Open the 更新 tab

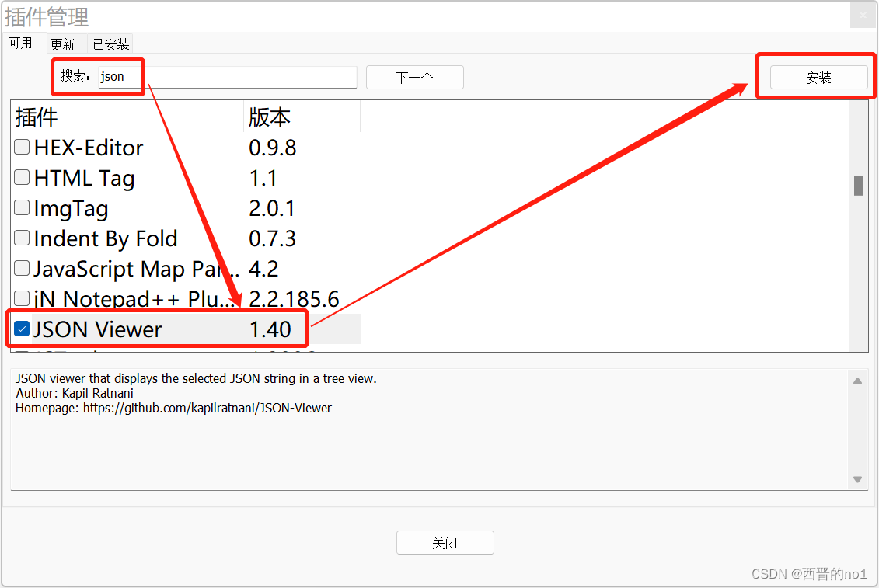click(x=62, y=44)
